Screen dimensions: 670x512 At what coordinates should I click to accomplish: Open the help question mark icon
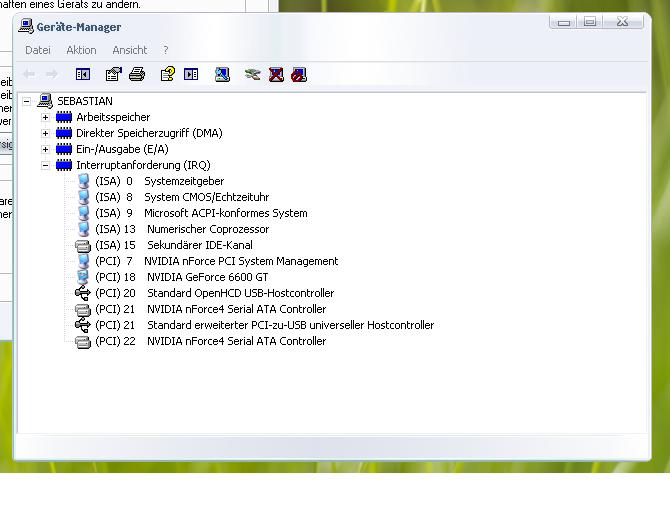[168, 74]
